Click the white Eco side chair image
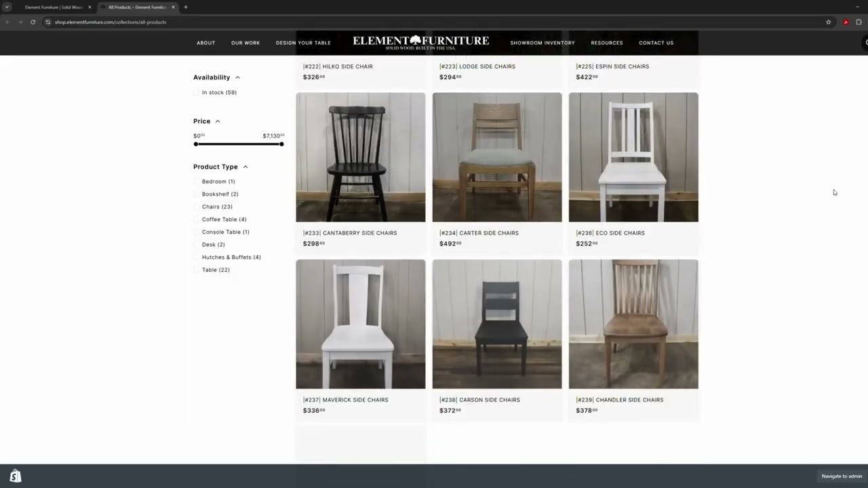868x488 pixels. point(633,157)
